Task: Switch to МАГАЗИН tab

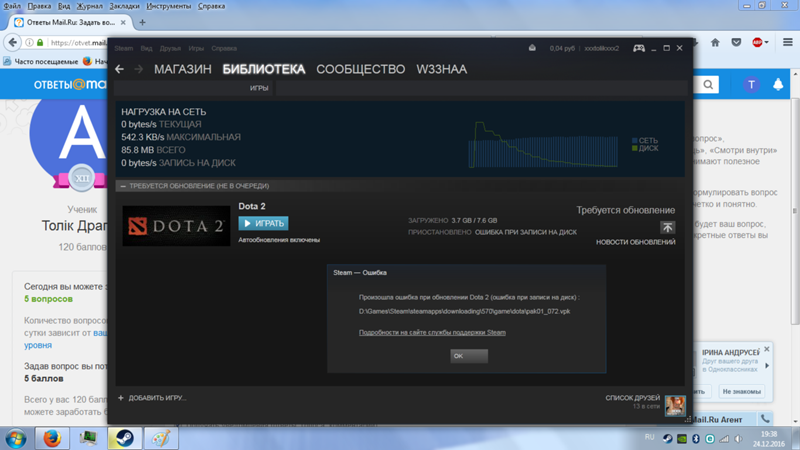Action: pyautogui.click(x=183, y=69)
